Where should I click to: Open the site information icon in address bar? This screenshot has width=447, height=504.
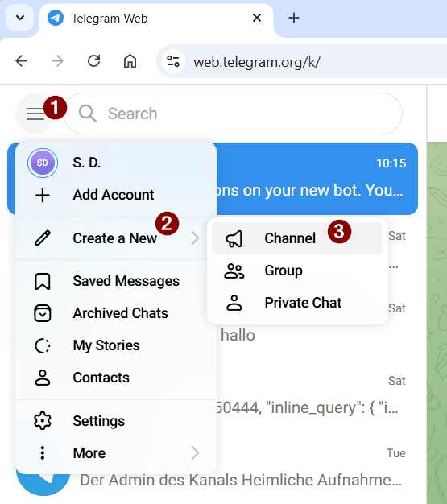173,61
